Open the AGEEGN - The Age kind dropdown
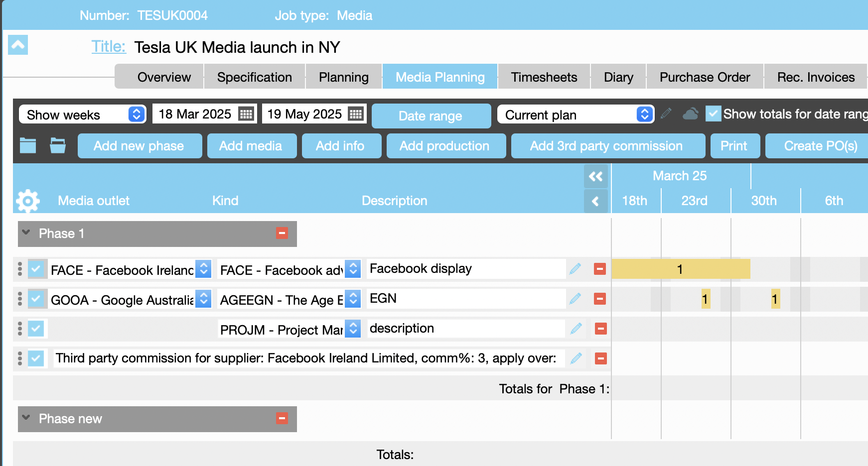This screenshot has height=466, width=868. click(290, 299)
